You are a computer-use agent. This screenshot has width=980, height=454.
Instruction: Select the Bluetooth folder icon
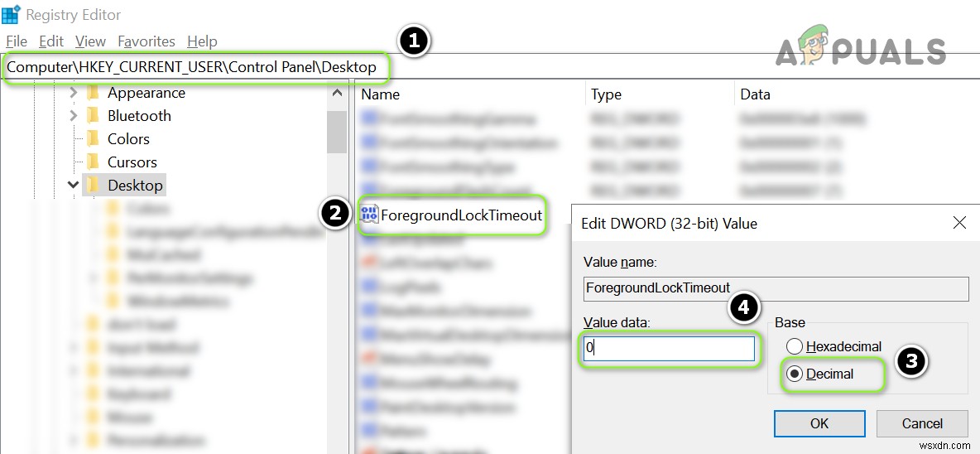[94, 116]
